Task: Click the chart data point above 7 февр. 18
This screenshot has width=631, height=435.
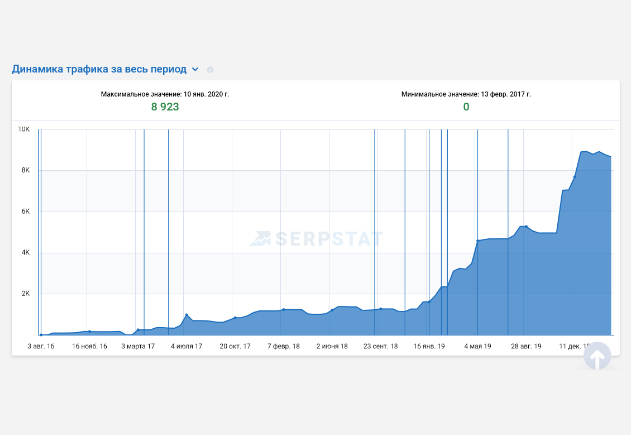Action: click(284, 309)
